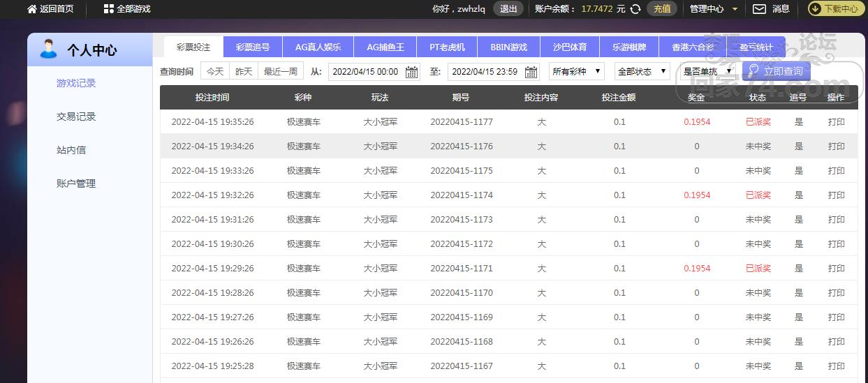Open 香港六合彩 tab
This screenshot has height=383, width=868.
[692, 47]
